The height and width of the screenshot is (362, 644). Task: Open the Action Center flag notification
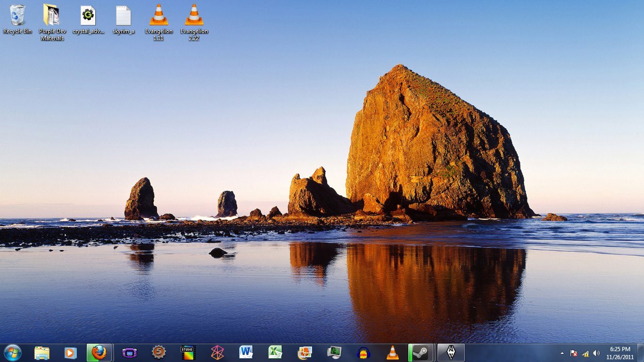tap(574, 353)
